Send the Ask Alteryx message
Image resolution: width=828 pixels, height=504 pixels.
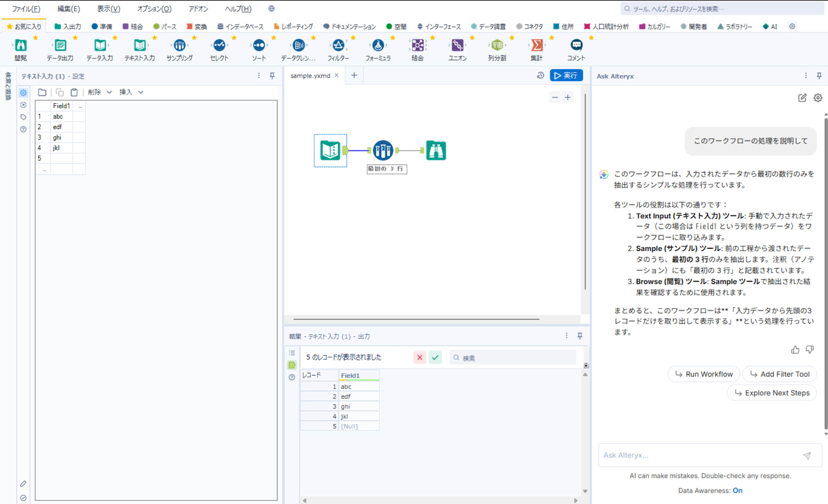[x=807, y=456]
